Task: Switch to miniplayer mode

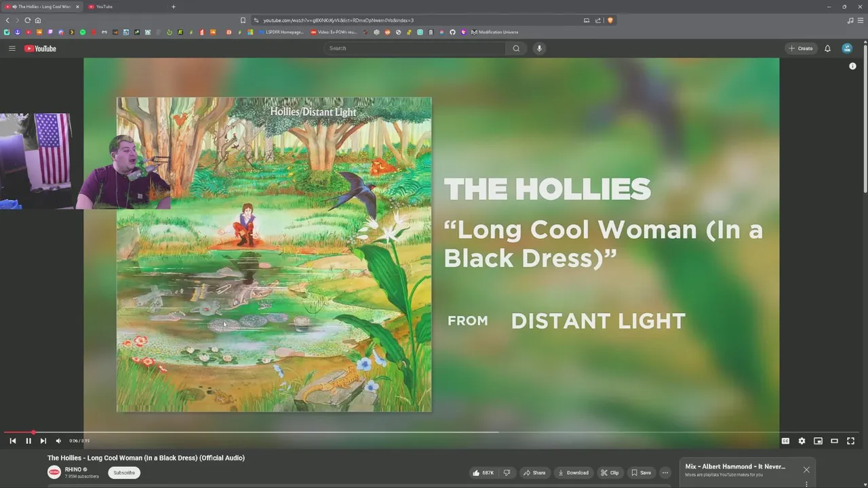Action: point(818,441)
